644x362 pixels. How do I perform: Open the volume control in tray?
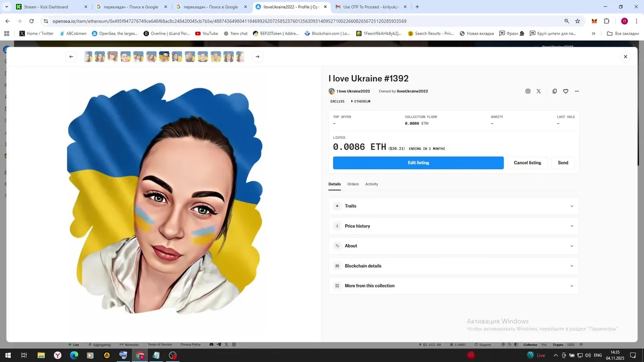point(588,355)
